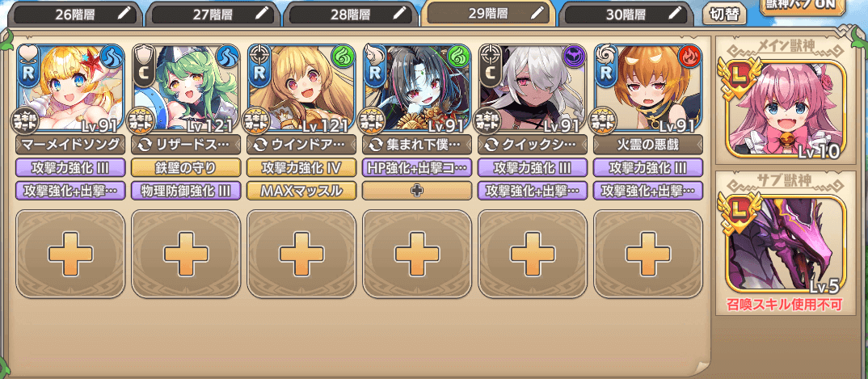
Task: Select the マーメイドソング skill button
Action: (x=70, y=145)
